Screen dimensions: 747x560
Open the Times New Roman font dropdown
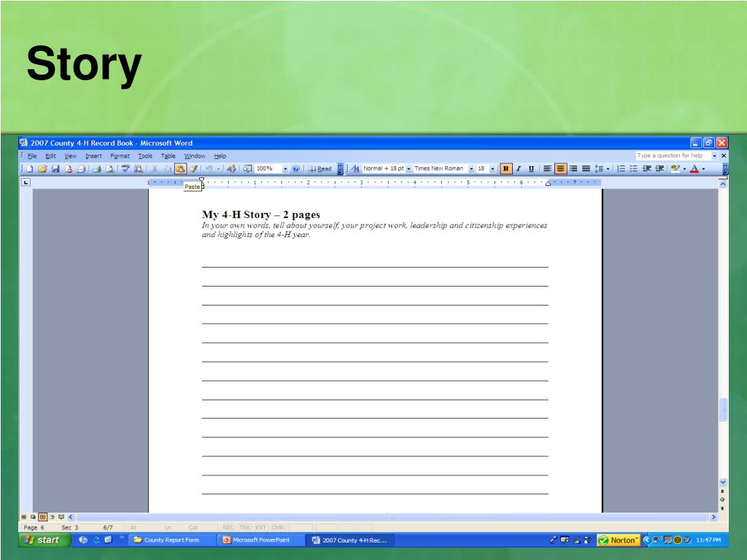pyautogui.click(x=471, y=168)
